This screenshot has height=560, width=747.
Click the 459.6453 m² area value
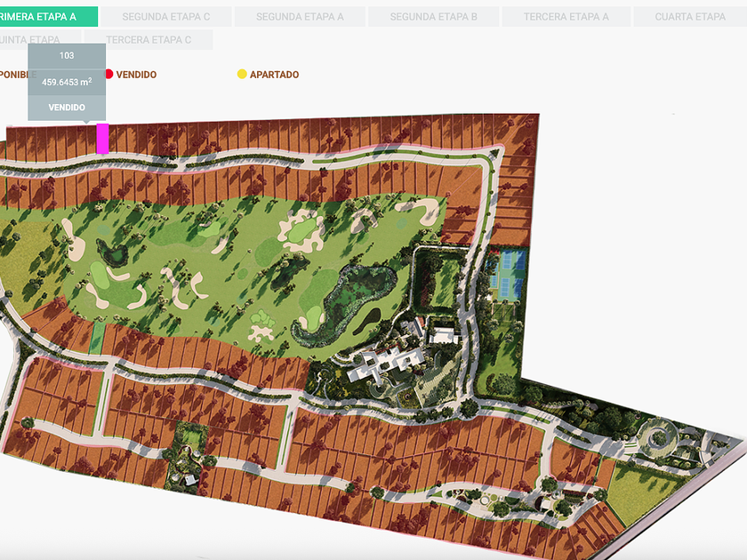pos(67,82)
